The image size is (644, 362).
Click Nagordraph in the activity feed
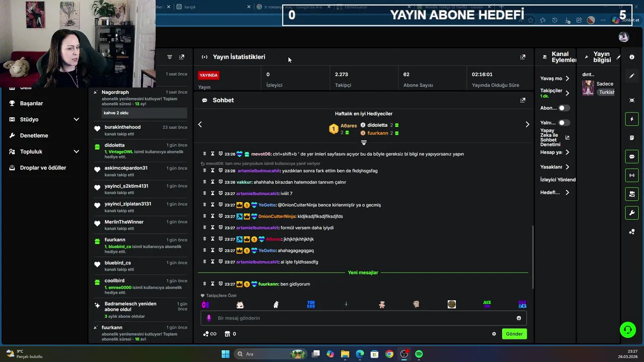pos(115,92)
